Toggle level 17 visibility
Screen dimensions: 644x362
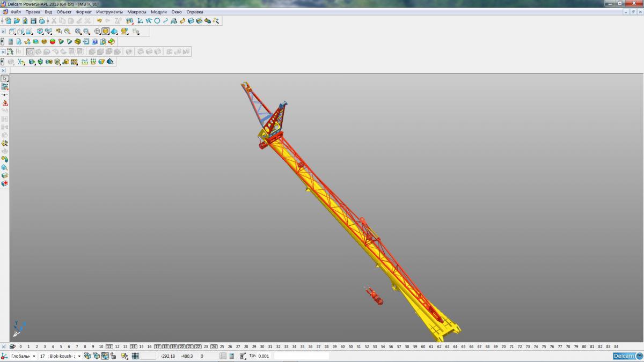click(157, 346)
